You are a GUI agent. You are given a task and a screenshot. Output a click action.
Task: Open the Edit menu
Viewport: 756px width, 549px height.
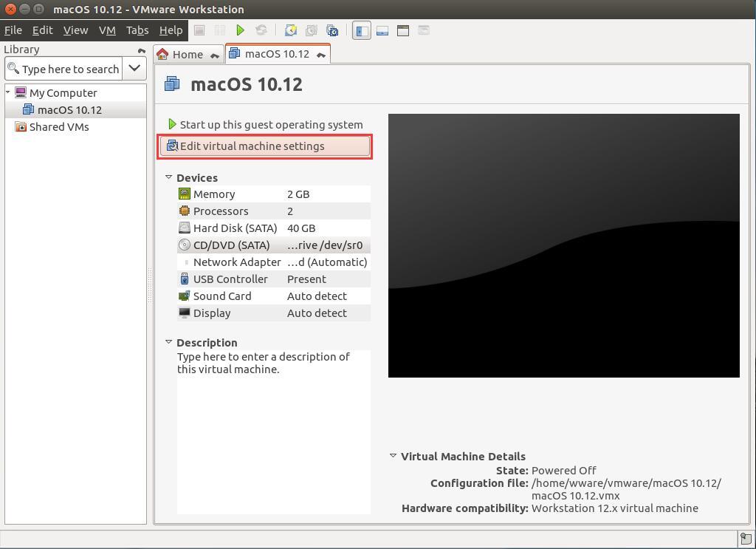[x=42, y=30]
